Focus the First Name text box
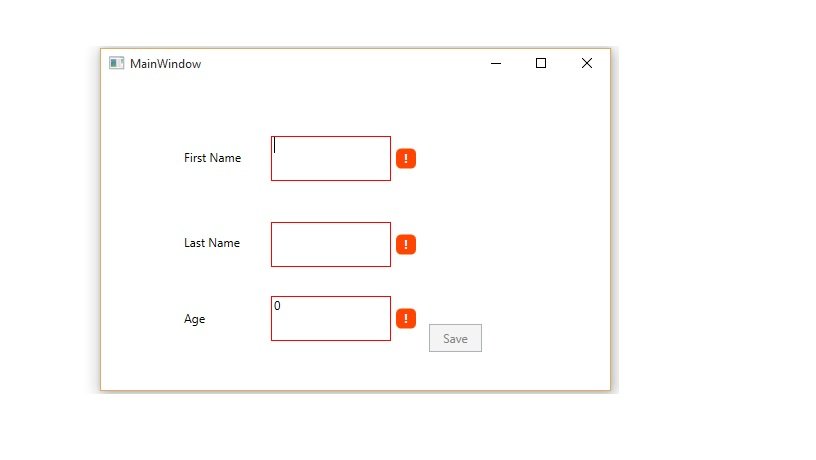Screen dimensions: 816x460 [x=331, y=159]
